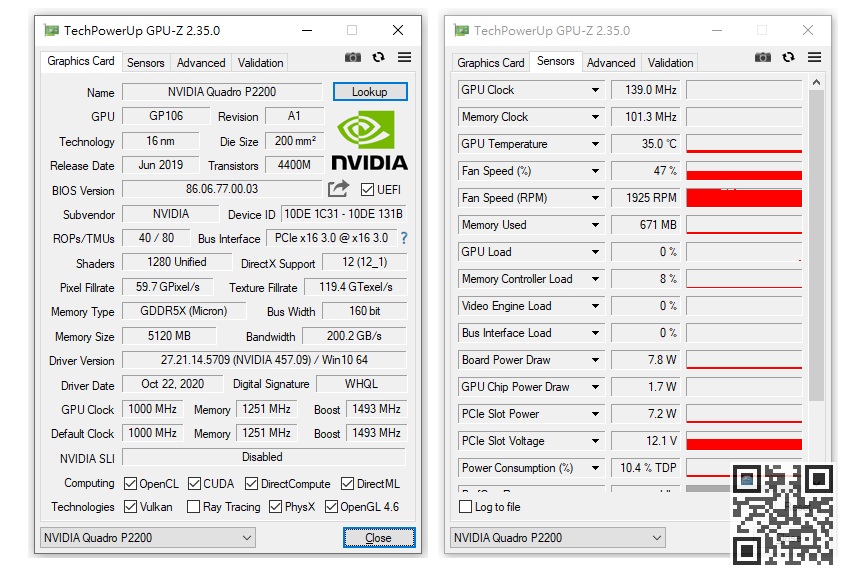
Task: Switch to the Sensors tab in the window showing card details
Action: 145,63
